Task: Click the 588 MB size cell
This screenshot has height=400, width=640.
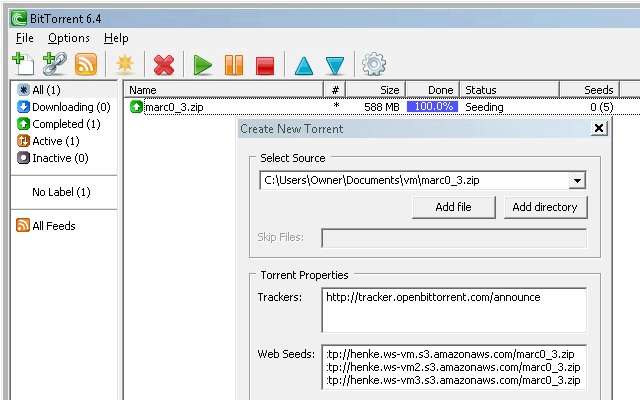Action: click(x=382, y=107)
